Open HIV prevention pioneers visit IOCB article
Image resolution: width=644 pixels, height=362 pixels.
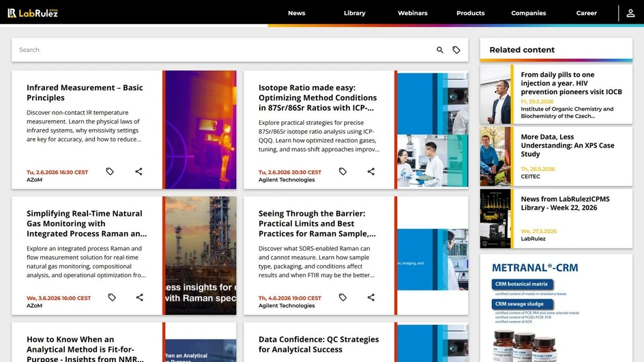571,83
